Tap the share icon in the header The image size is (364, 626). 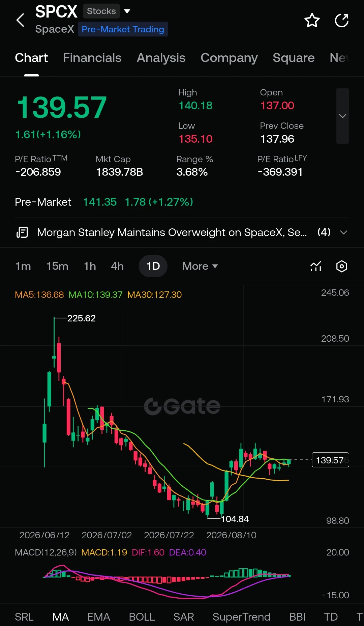pos(341,20)
